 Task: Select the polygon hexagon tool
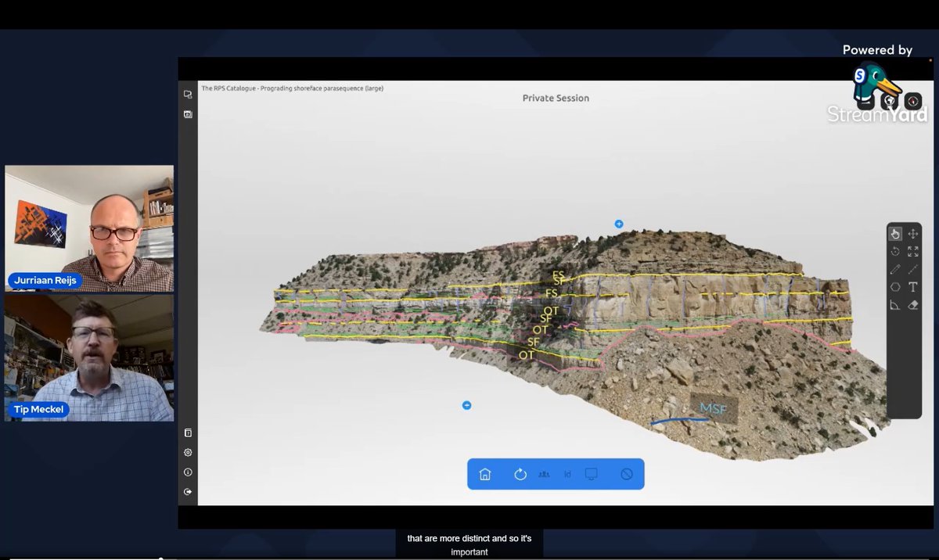pyautogui.click(x=895, y=287)
